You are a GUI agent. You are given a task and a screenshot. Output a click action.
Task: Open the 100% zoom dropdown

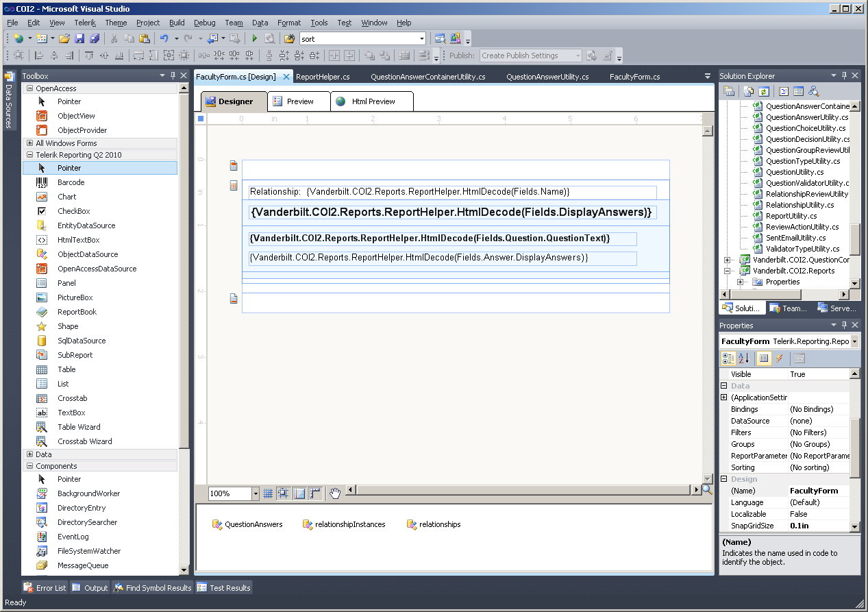tap(256, 493)
